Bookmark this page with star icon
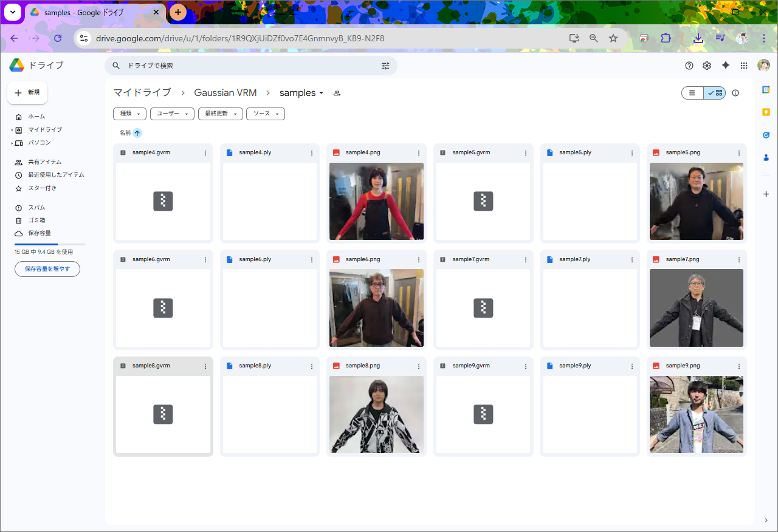This screenshot has height=532, width=778. pos(613,38)
